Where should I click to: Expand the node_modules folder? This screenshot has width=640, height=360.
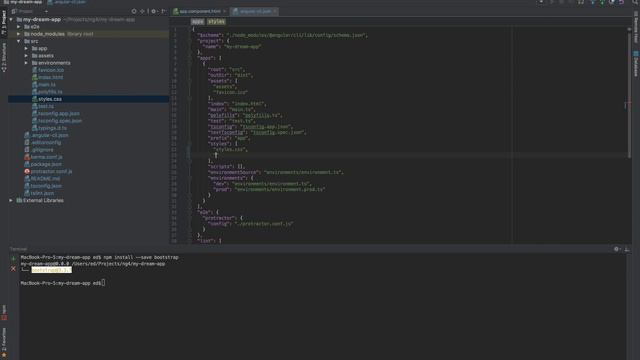click(x=19, y=34)
